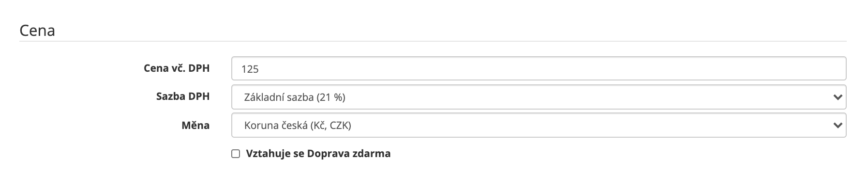The image size is (868, 192).
Task: Click the 'Cena vč. DPH' field label
Action: [177, 68]
